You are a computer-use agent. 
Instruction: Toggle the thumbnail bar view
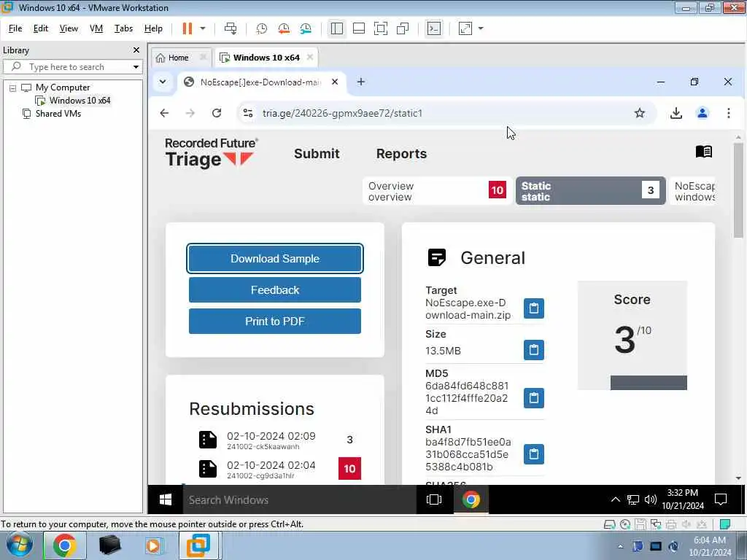click(x=359, y=28)
